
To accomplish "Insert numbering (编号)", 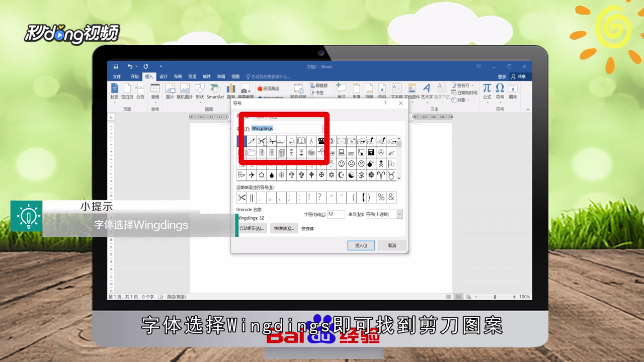I will [x=513, y=92].
